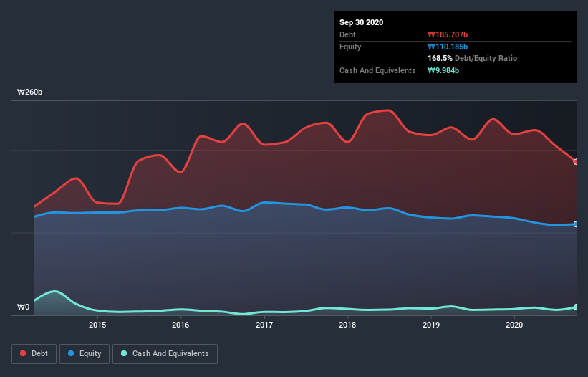Screen dimensions: 588x377
Task: Click the blue Equity legend dot
Action: tap(71, 353)
